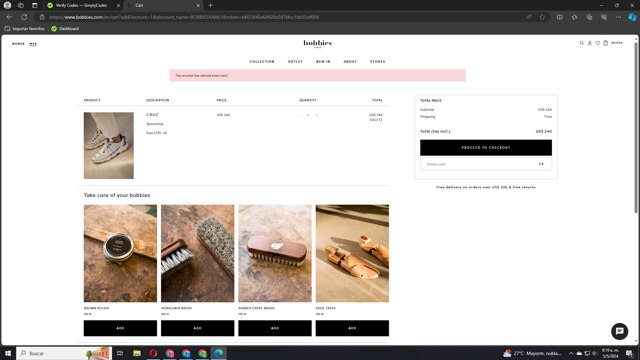Go to bobbies home via logo
640x360 pixels.
pyautogui.click(x=318, y=43)
